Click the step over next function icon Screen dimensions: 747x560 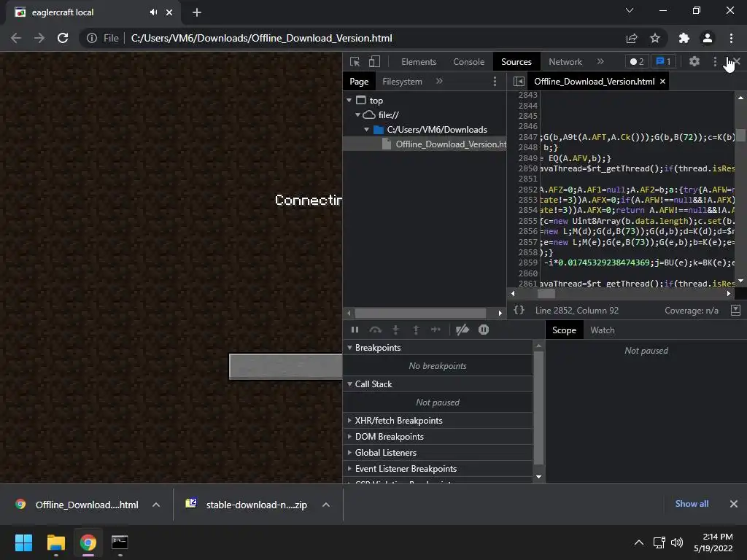[x=376, y=330]
